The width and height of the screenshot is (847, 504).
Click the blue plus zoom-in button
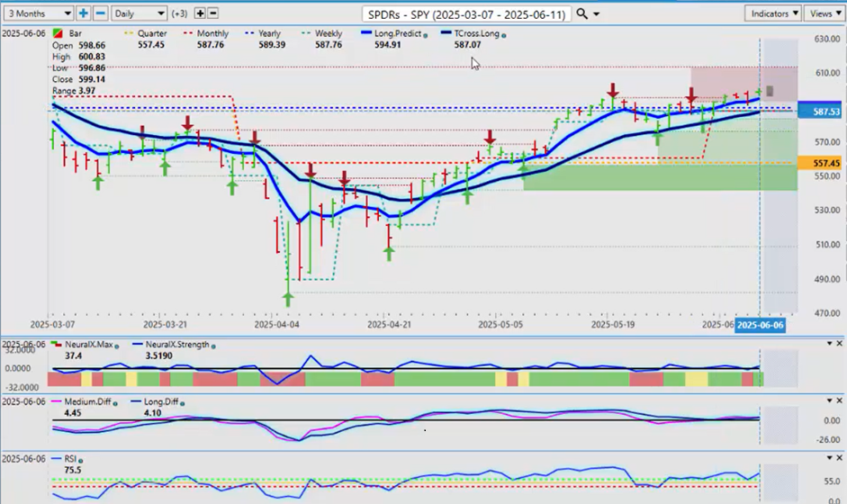coord(83,13)
